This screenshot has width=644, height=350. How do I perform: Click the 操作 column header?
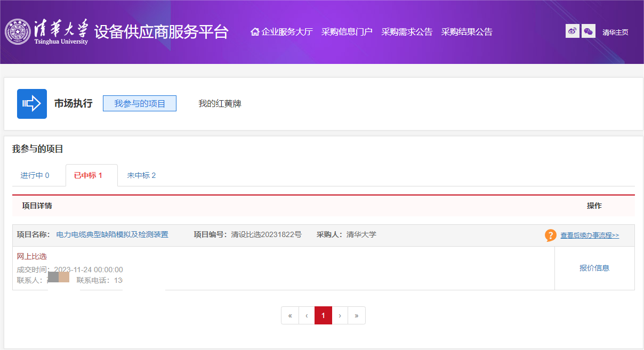[x=594, y=206]
